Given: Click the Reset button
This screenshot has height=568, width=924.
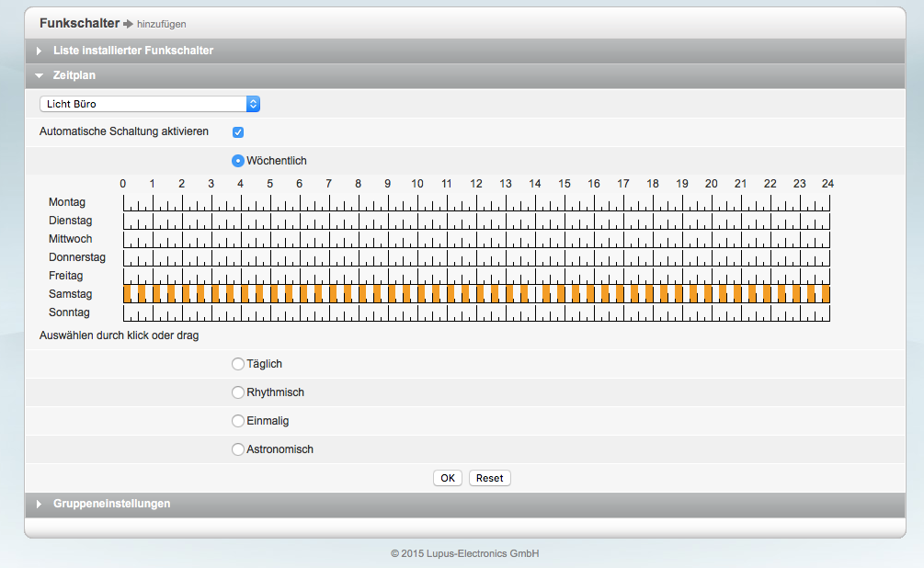Looking at the screenshot, I should click(x=489, y=478).
